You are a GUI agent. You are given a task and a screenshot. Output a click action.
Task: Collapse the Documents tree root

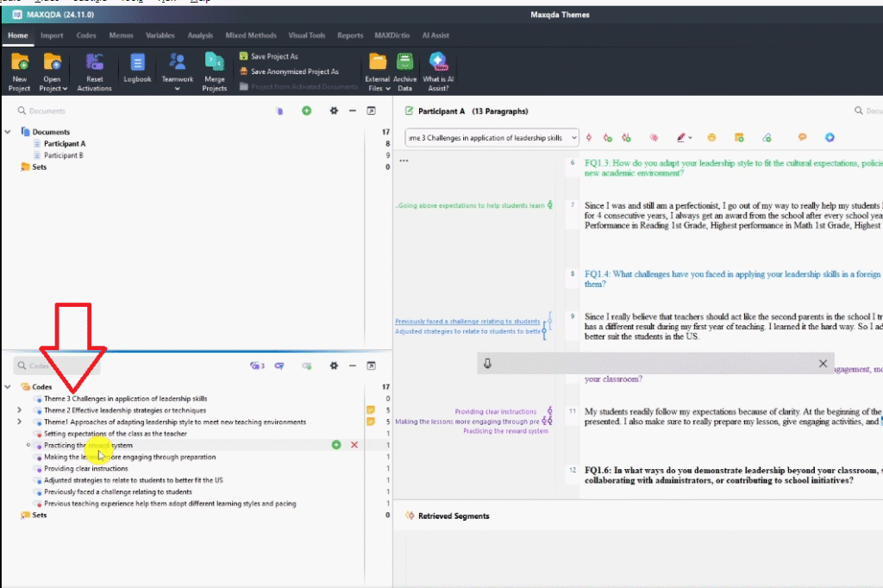click(8, 132)
